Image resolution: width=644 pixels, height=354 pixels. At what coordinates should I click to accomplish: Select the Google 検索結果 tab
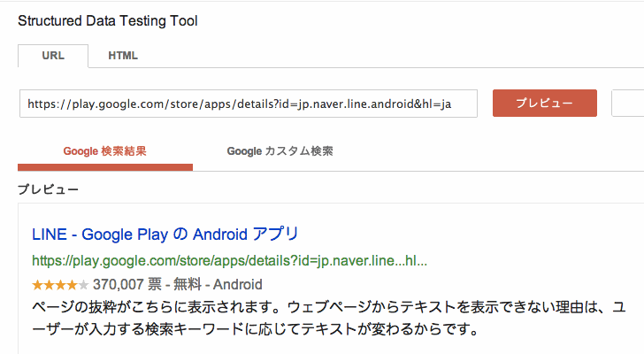point(104,151)
